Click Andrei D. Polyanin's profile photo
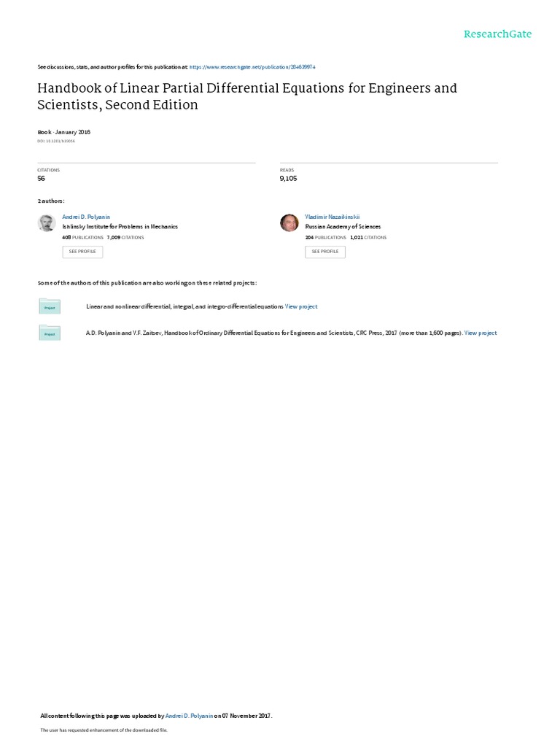Viewport: 560px width, 747px height. pos(47,223)
